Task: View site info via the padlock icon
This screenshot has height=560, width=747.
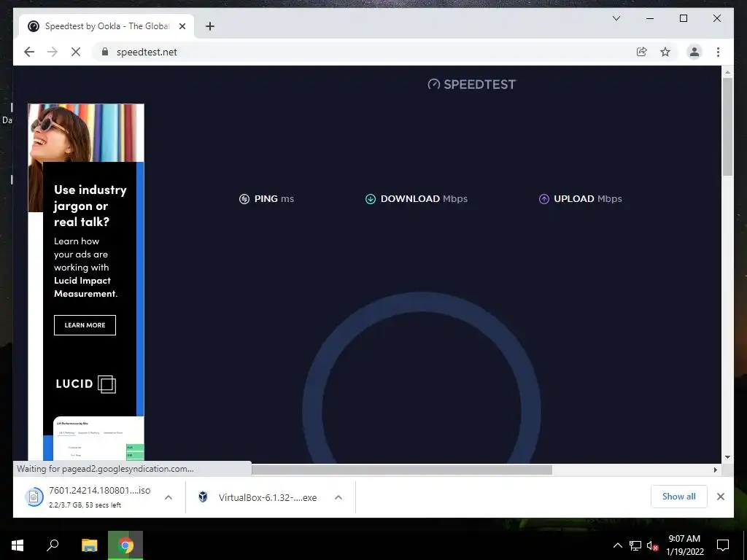Action: (x=105, y=52)
